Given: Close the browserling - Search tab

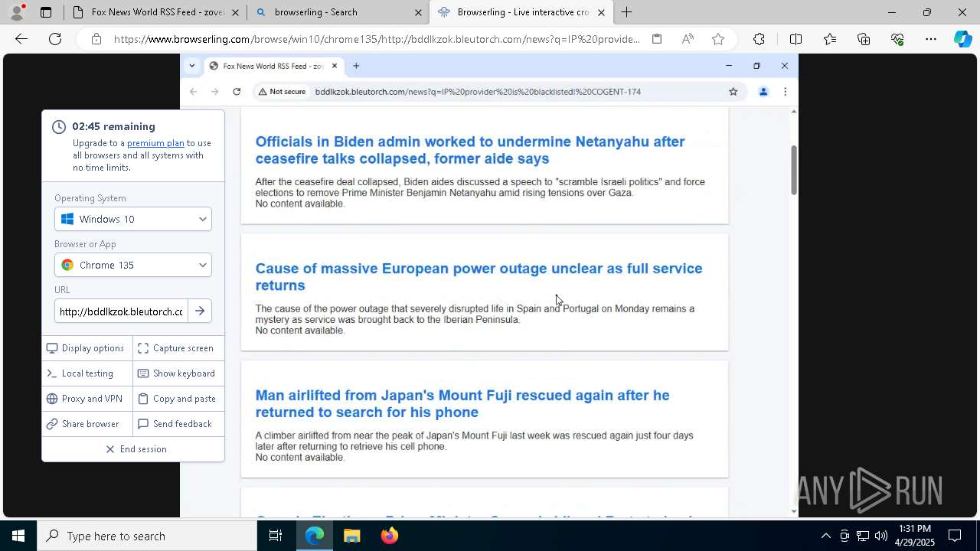Looking at the screenshot, I should click(x=418, y=12).
